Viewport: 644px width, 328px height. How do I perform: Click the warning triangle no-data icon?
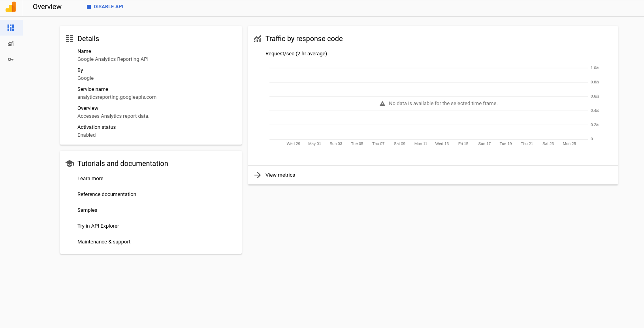click(382, 104)
